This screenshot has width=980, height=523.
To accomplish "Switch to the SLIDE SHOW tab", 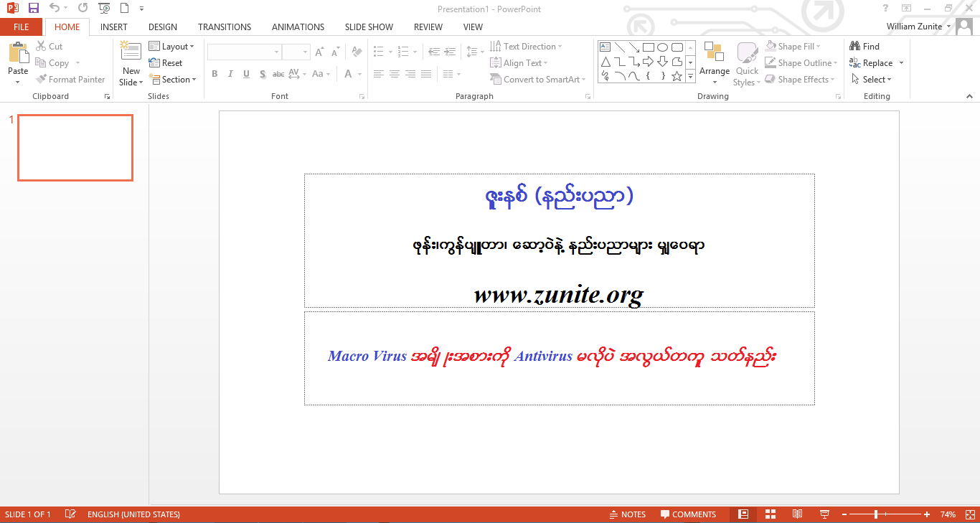I will [x=369, y=27].
